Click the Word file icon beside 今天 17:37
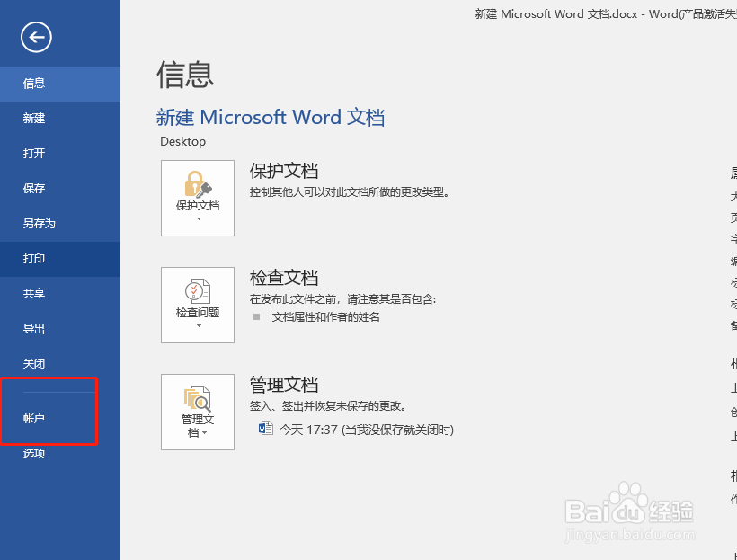The image size is (737, 560). tap(265, 428)
